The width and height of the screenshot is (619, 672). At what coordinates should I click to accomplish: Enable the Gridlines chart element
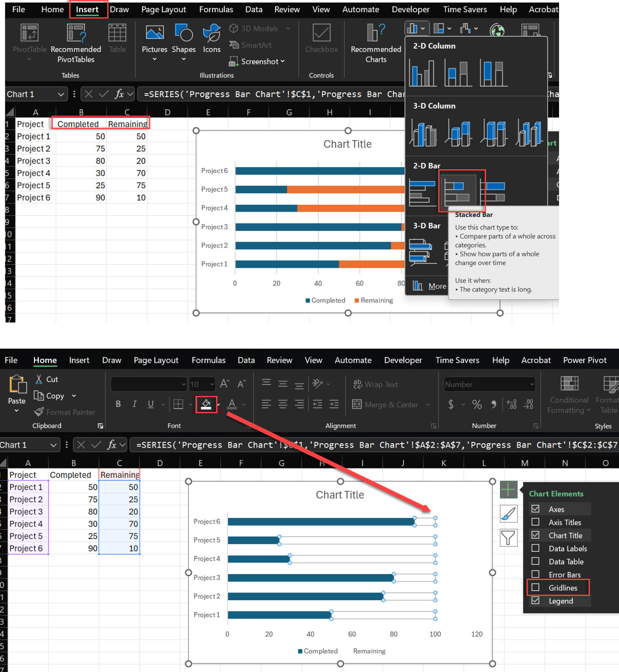pyautogui.click(x=535, y=588)
